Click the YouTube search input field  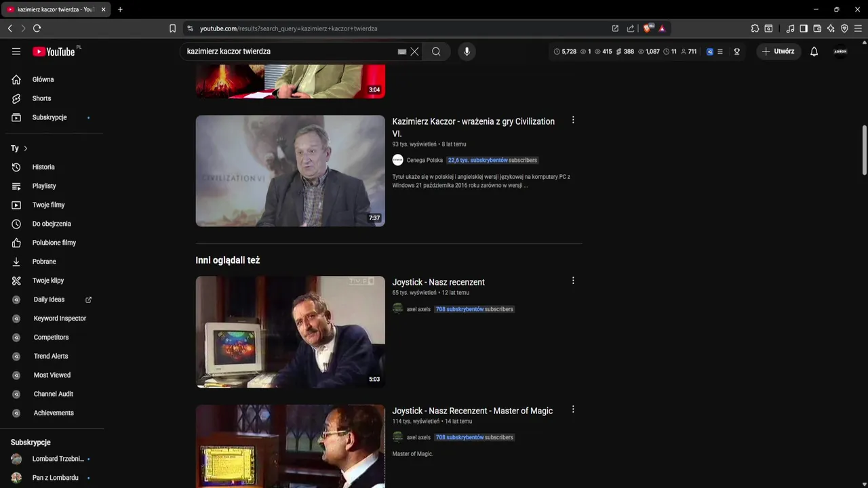pos(288,52)
